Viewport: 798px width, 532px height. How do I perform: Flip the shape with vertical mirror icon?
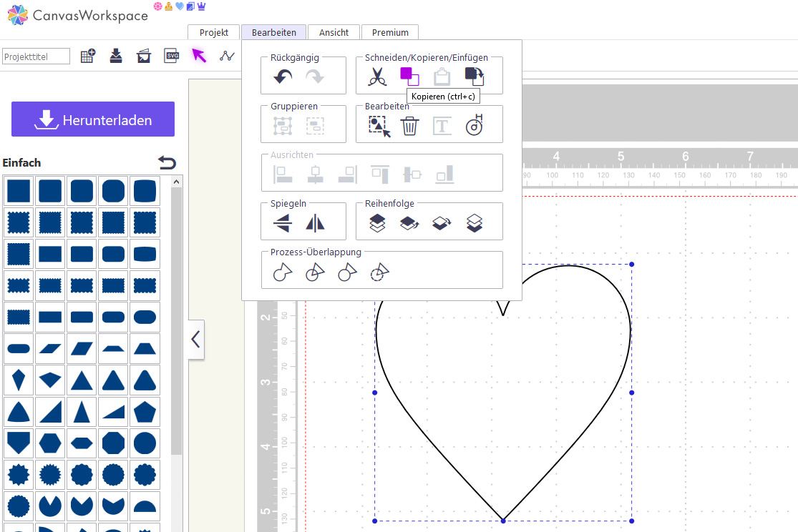(283, 223)
